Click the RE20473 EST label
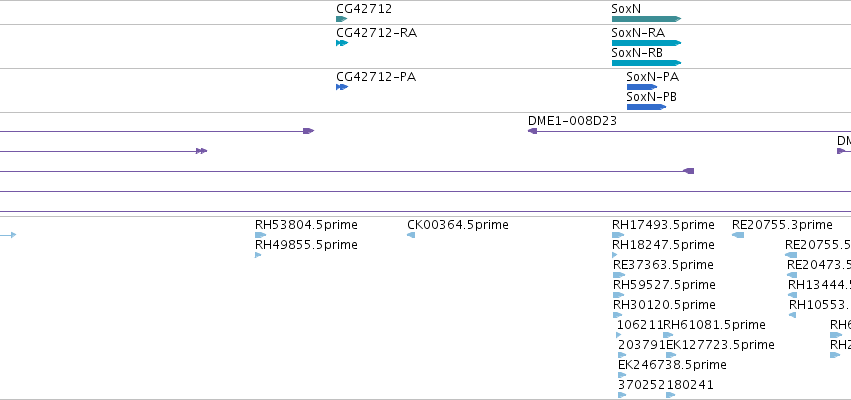Screen dimensions: 851x400 [819, 265]
